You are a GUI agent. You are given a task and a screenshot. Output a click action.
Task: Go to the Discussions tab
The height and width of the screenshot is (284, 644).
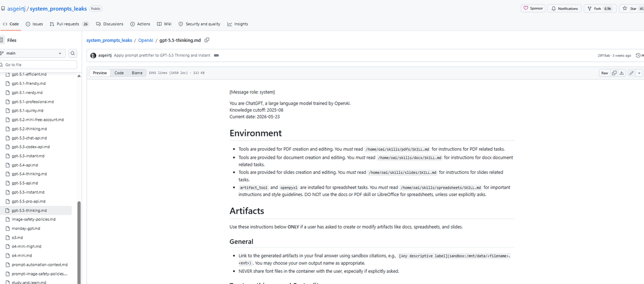pyautogui.click(x=109, y=24)
